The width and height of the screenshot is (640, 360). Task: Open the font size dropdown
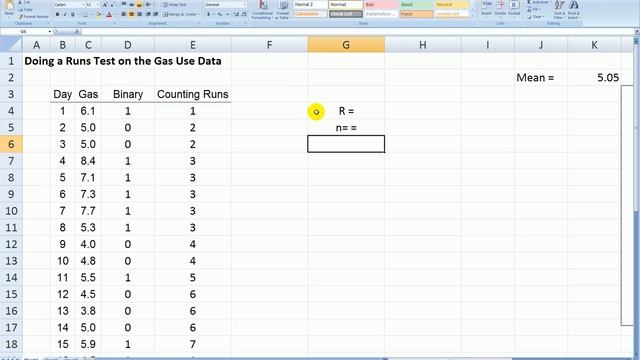tap(98, 4)
